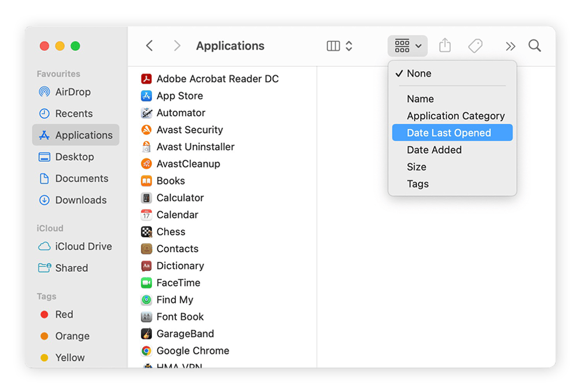Open Adobe Acrobat Reader DC
The width and height of the screenshot is (580, 392).
point(217,78)
